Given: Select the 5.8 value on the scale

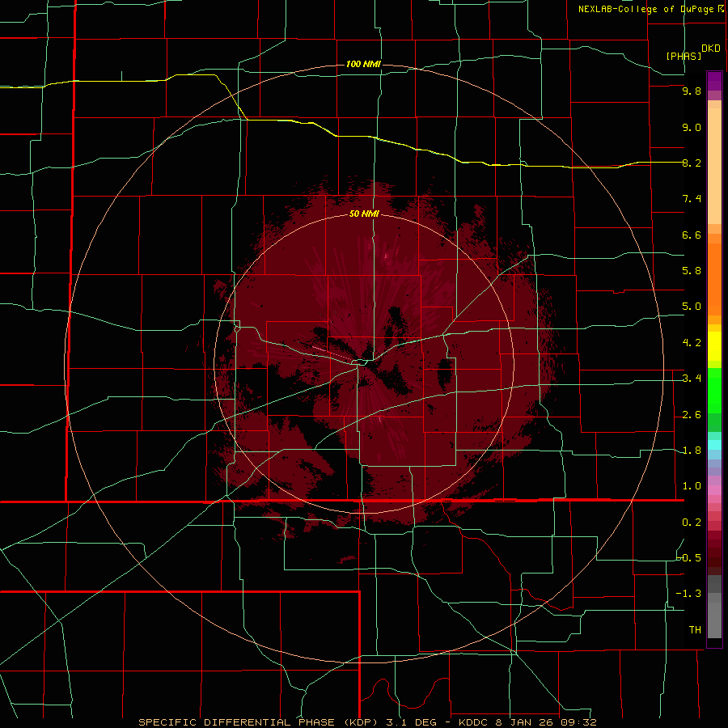Looking at the screenshot, I should [x=692, y=271].
